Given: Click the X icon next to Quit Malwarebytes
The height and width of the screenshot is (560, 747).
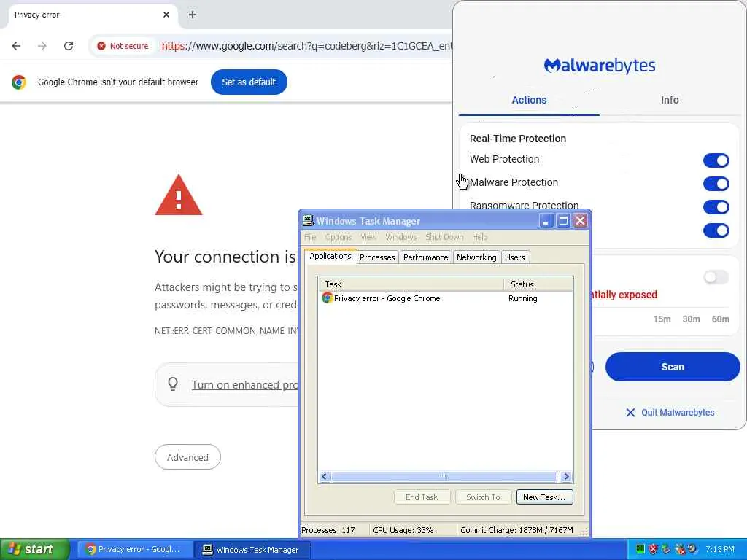Looking at the screenshot, I should coord(630,413).
